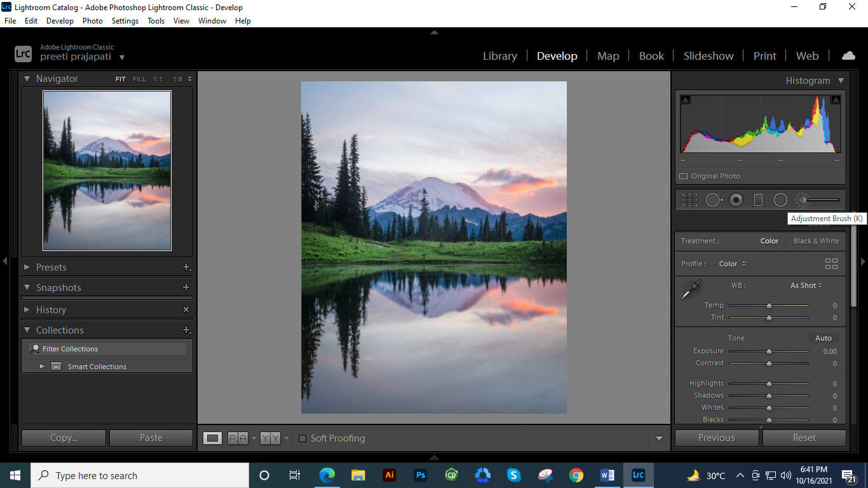Screen dimensions: 868x488
Task: Check the Original Photo box under histogram
Action: pos(683,176)
